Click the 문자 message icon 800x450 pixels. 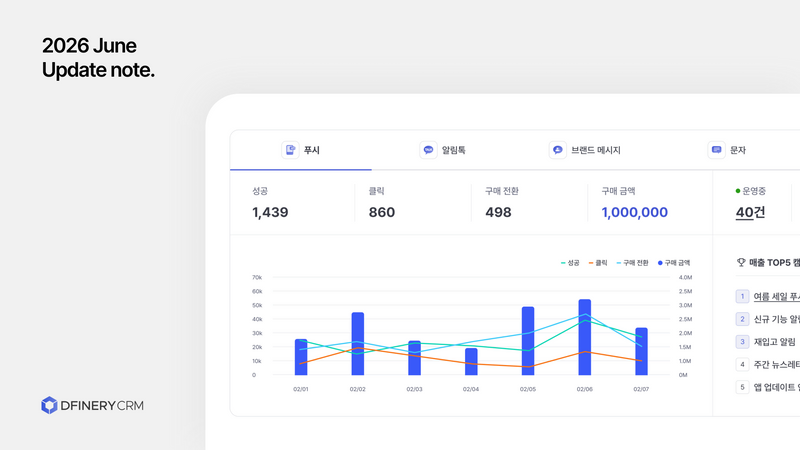click(716, 150)
